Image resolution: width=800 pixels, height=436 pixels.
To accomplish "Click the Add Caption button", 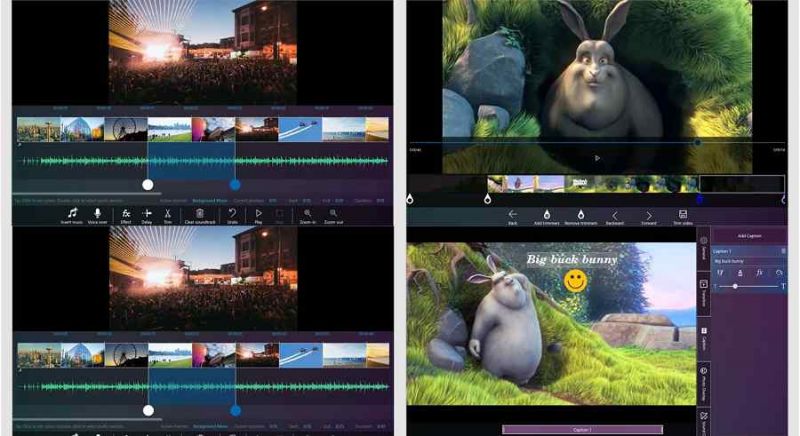I will tap(749, 236).
